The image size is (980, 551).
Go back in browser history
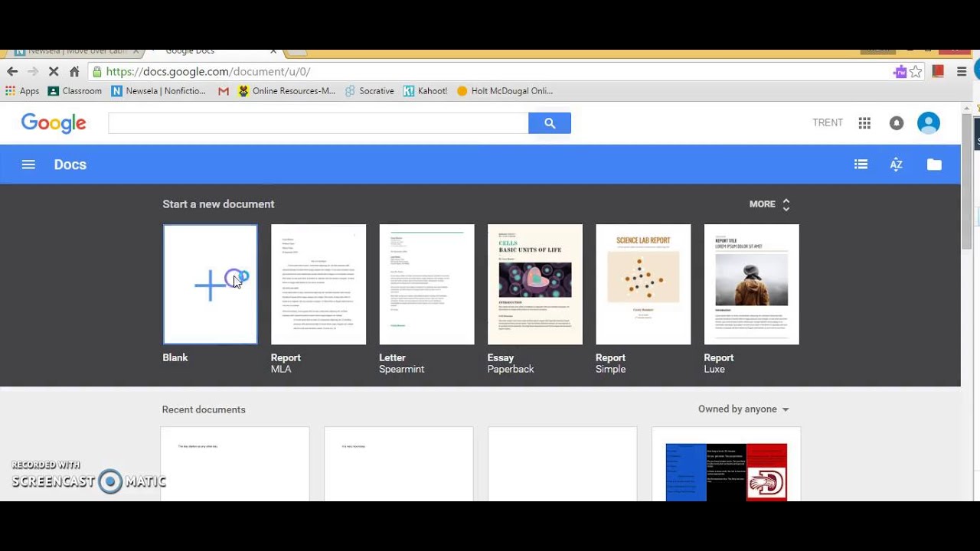pos(12,71)
